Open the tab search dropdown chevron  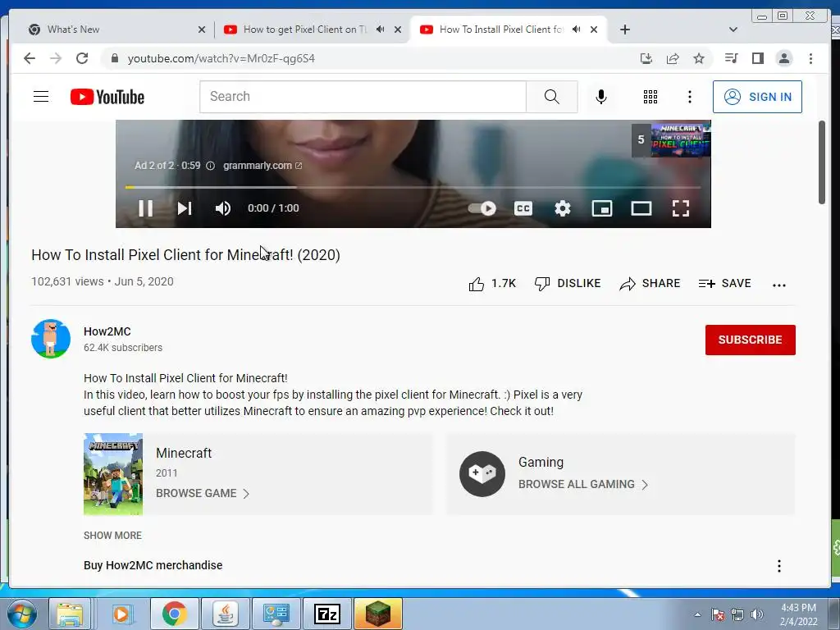point(733,30)
